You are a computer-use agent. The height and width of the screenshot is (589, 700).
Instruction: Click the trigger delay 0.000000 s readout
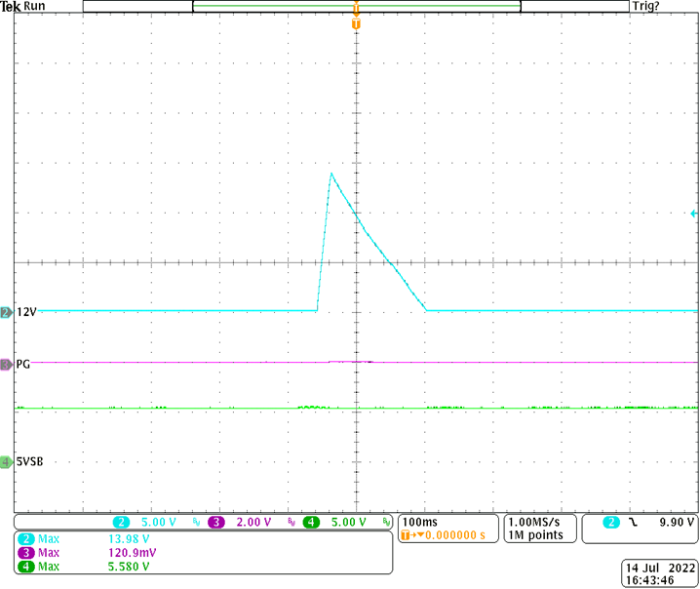coord(445,536)
